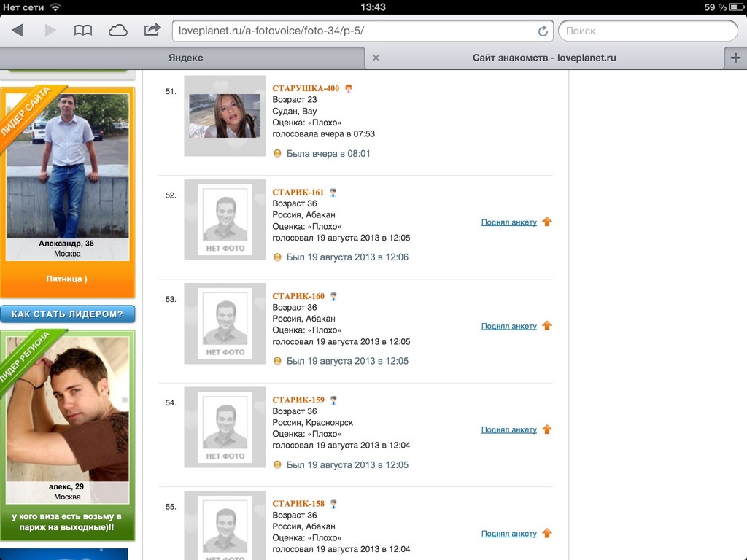The width and height of the screenshot is (747, 560).
Task: Tap the Поиск search field
Action: tap(648, 31)
